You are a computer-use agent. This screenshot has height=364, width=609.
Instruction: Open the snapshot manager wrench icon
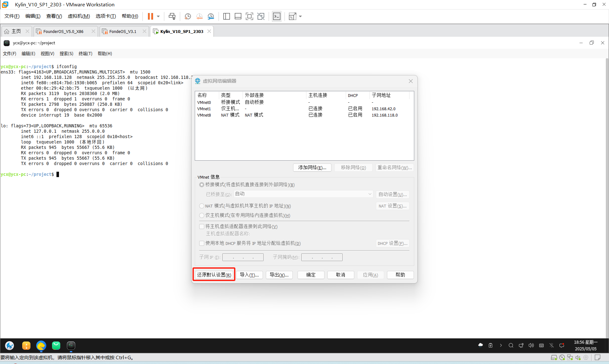pyautogui.click(x=211, y=16)
